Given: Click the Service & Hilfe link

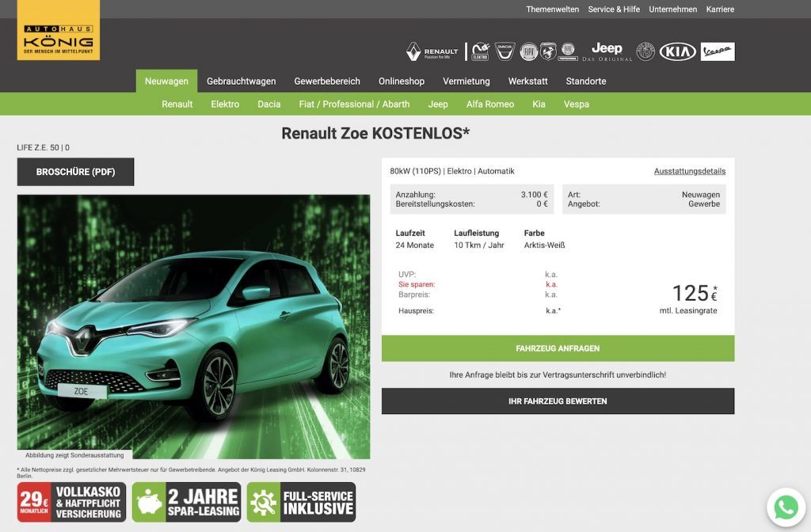Looking at the screenshot, I should [x=614, y=9].
